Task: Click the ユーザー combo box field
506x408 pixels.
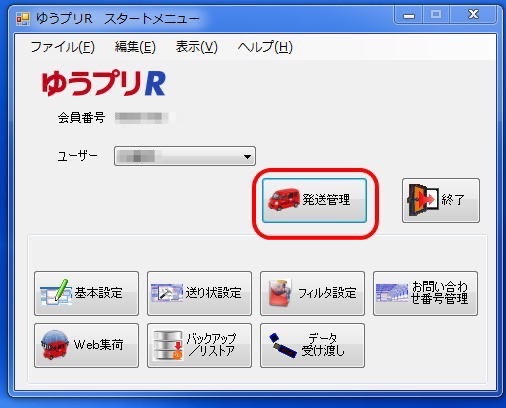Action: [x=185, y=156]
